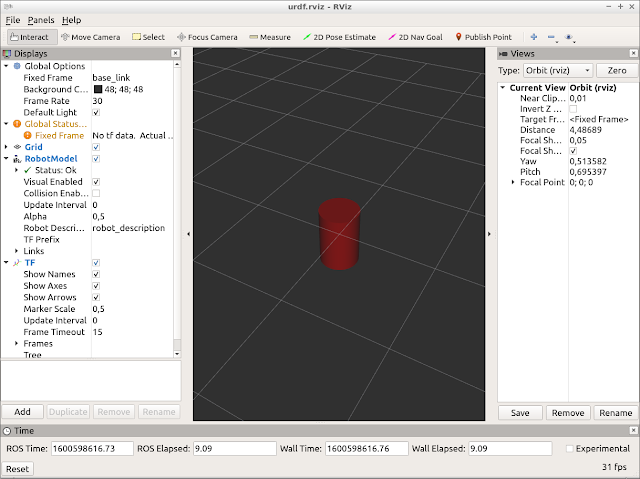Click the Zero view button
This screenshot has width=640, height=479.
click(x=617, y=71)
